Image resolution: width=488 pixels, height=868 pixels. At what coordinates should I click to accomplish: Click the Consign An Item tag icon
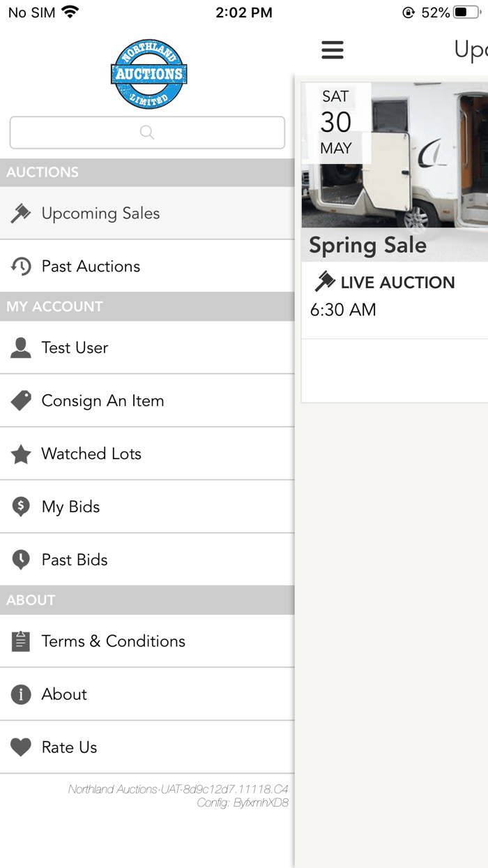(20, 400)
